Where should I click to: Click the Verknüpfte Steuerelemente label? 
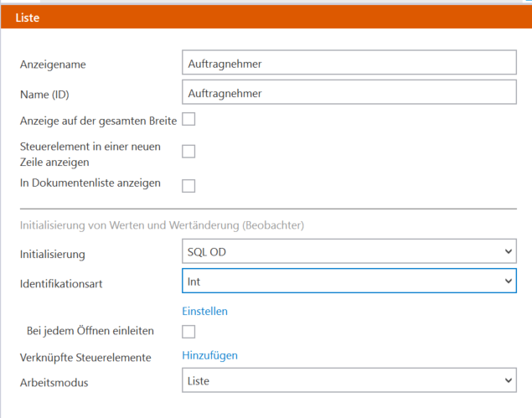[85, 358]
